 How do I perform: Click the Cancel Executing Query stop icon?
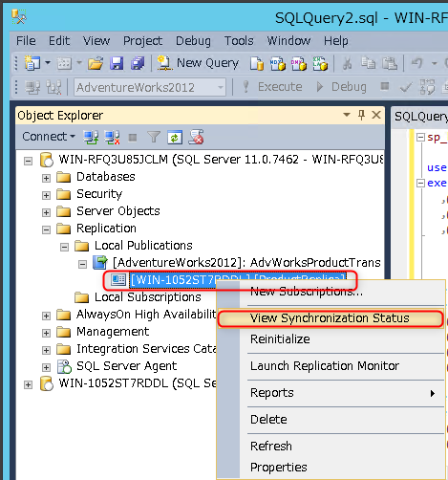tap(385, 86)
